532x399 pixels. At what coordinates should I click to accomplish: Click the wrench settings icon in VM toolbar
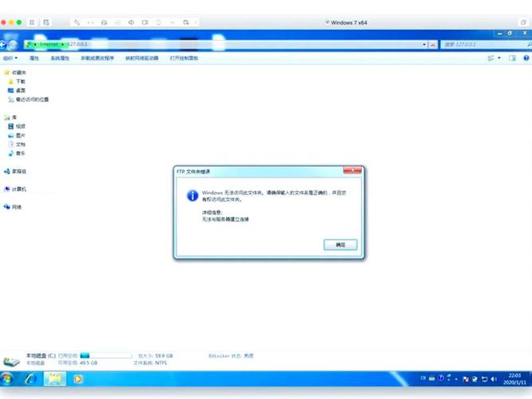(76, 23)
